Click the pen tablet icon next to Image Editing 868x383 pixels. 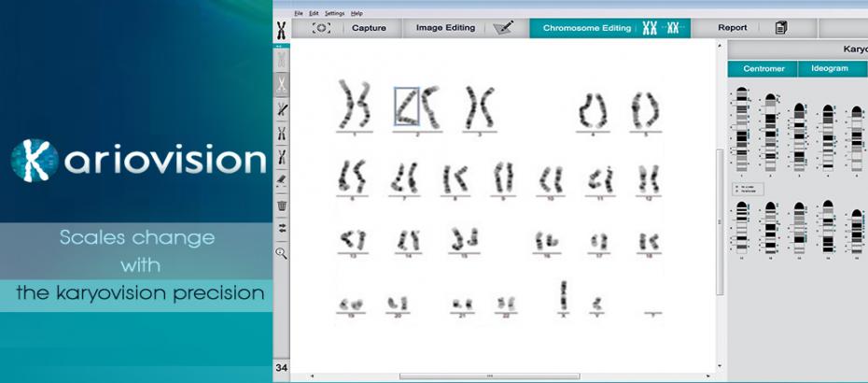tap(503, 28)
